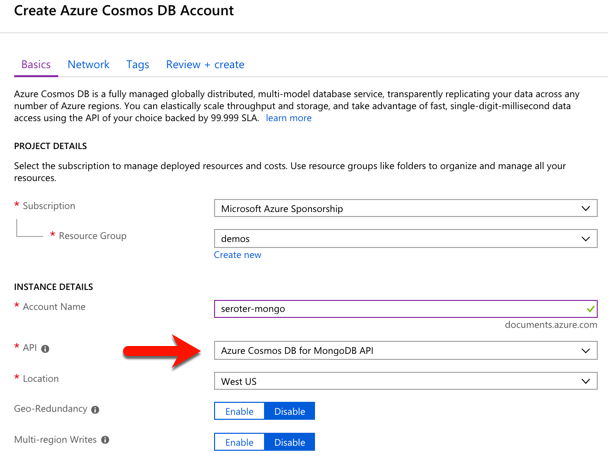Expand the Location dropdown
Viewport: 608px width, 459px height.
[x=405, y=381]
